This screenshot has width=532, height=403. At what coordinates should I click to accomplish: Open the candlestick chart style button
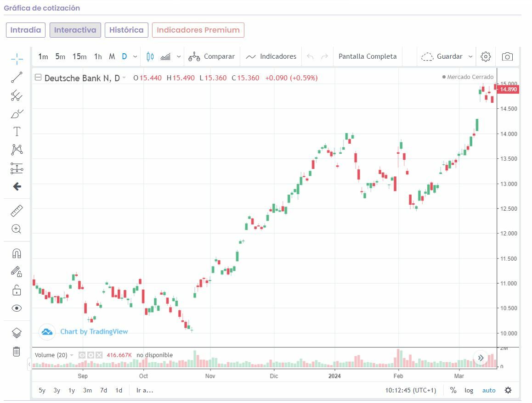click(x=150, y=56)
